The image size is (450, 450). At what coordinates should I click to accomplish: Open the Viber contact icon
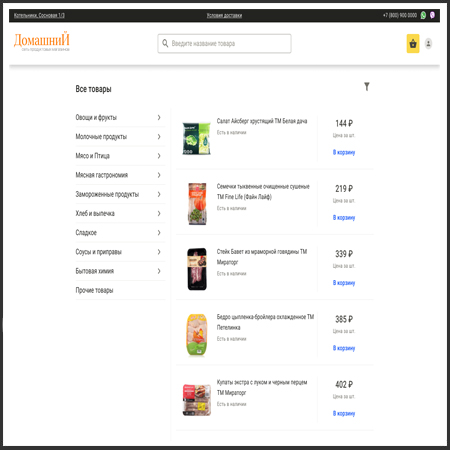(x=432, y=15)
